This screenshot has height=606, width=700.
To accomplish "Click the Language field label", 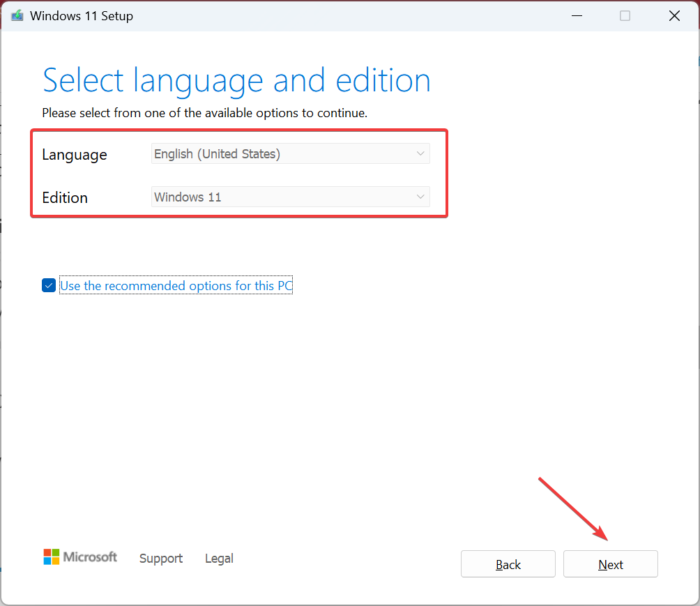I will 75,155.
